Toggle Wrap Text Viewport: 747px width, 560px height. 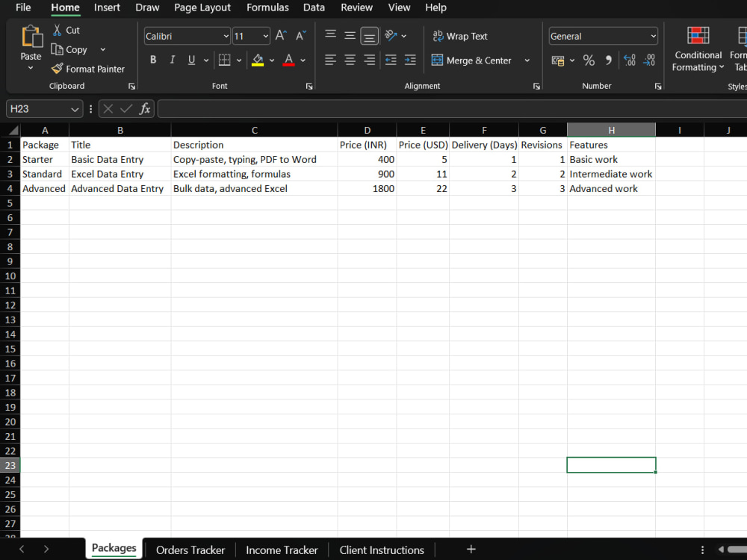(460, 36)
